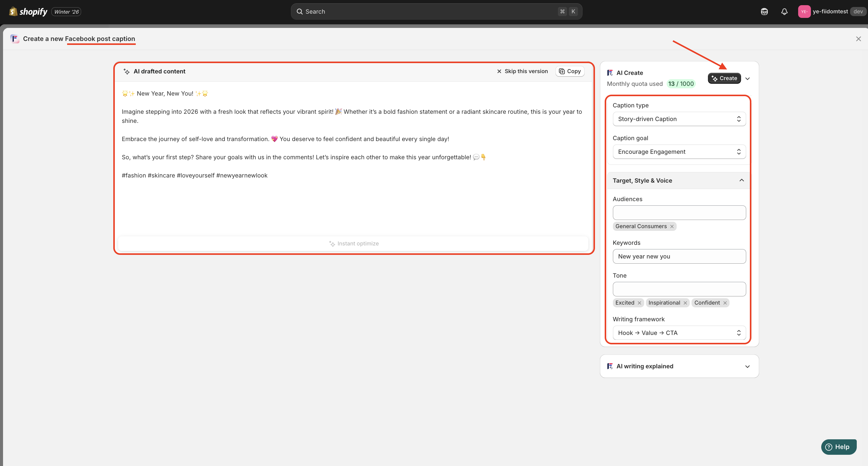Click into the Keywords input field
This screenshot has height=466, width=868.
tap(679, 256)
